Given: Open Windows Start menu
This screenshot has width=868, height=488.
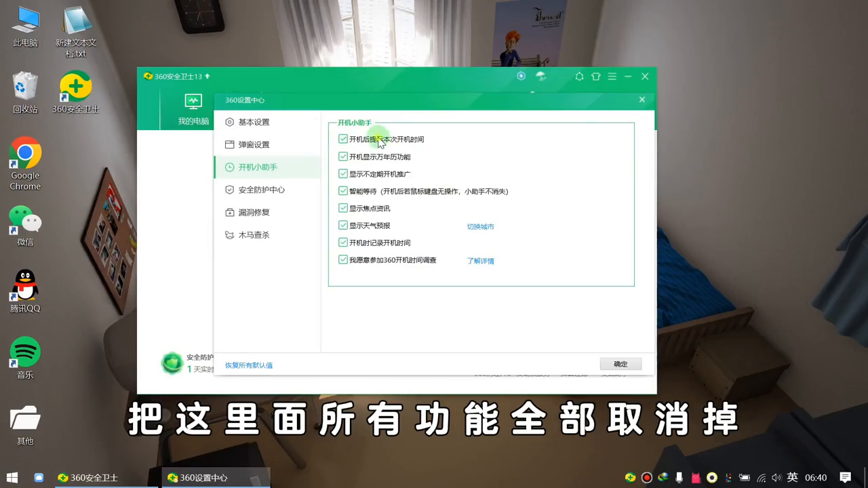Looking at the screenshot, I should (x=12, y=478).
